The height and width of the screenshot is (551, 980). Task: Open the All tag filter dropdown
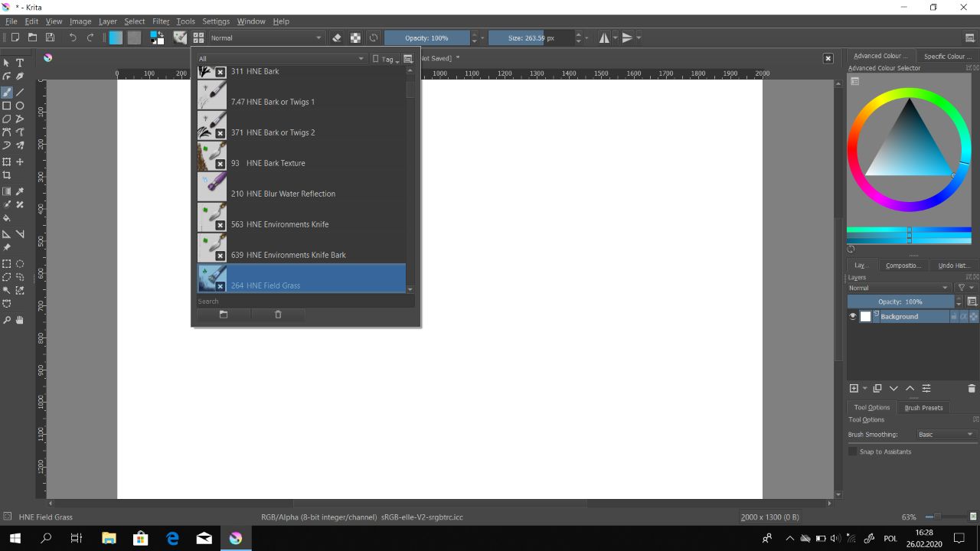(x=281, y=59)
